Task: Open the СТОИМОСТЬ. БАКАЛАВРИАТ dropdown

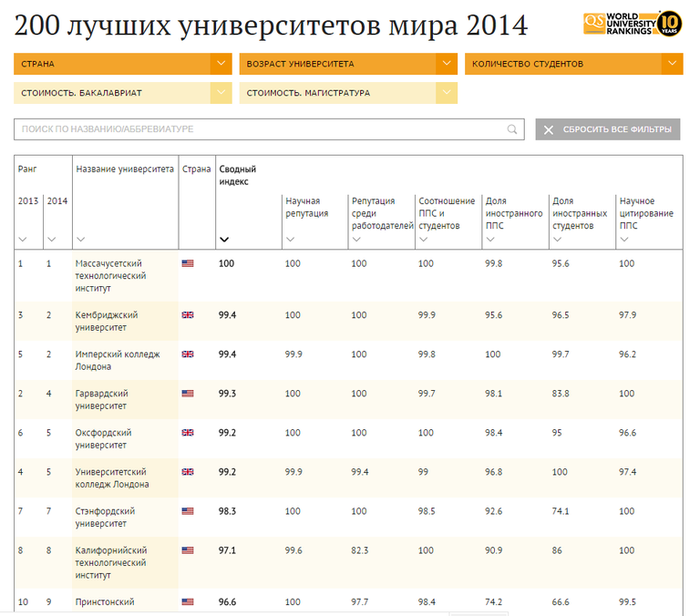Action: [x=123, y=93]
